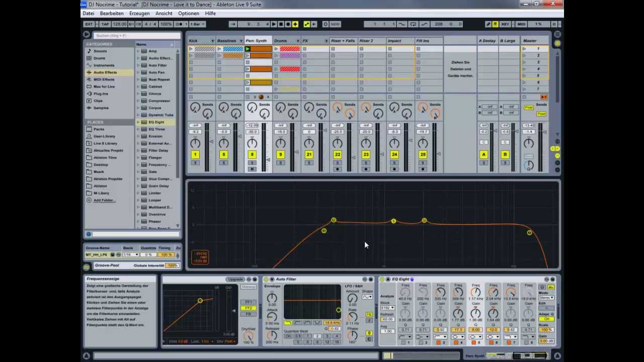Click the transport Play button
The image size is (644, 362).
point(274,24)
